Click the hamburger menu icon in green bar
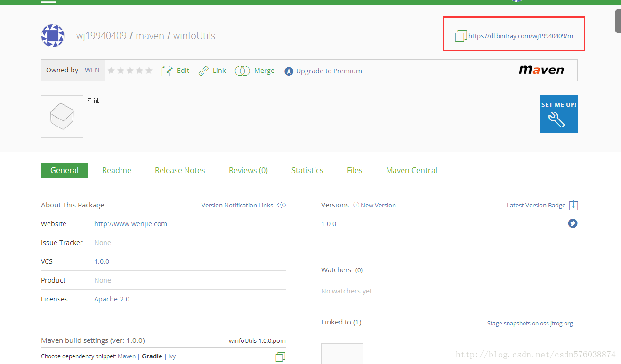621x364 pixels. coord(48,1)
